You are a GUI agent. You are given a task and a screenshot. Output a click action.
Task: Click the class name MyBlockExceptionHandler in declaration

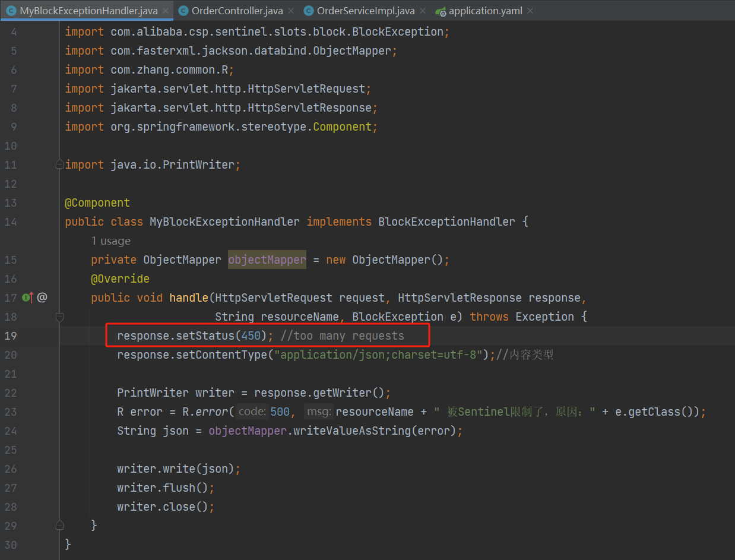[x=224, y=222]
